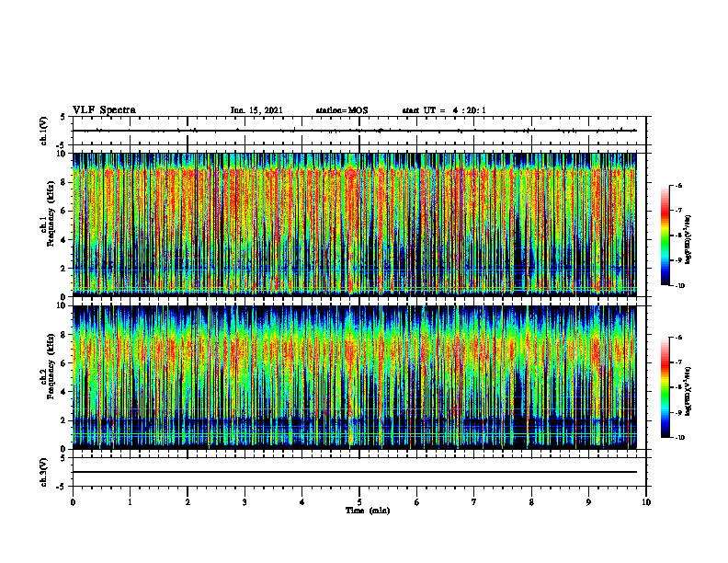The height and width of the screenshot is (563, 728).
Task: Click the "6" kHz tick of the ch.2 spectrogram
Action: click(x=63, y=363)
